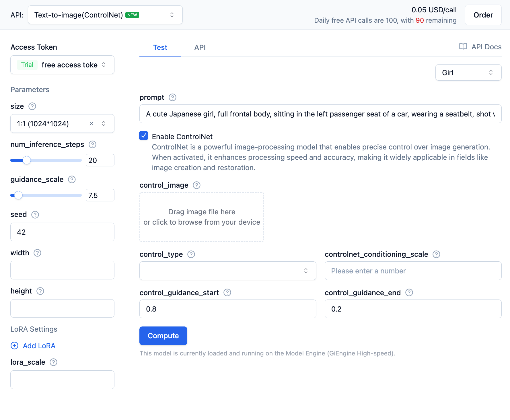Screen dimensions: 510x420
Task: Switch to the API tab
Action: (x=200, y=48)
